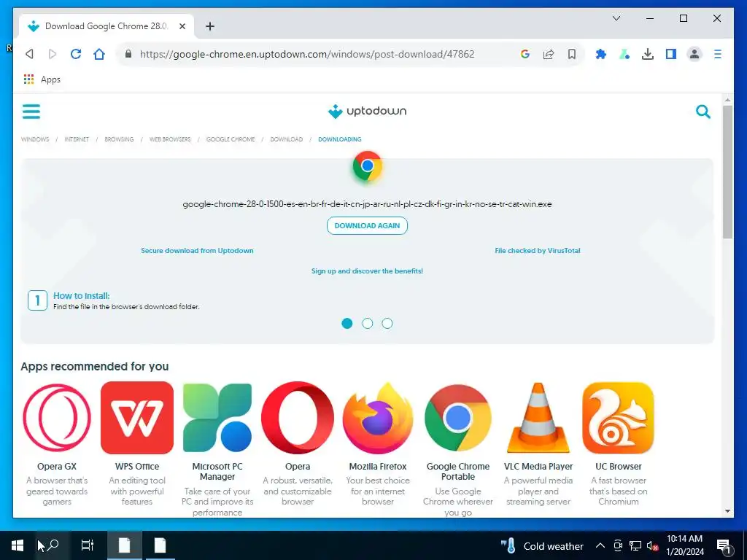This screenshot has width=747, height=560.
Task: Open the user profile avatar
Action: tap(694, 54)
